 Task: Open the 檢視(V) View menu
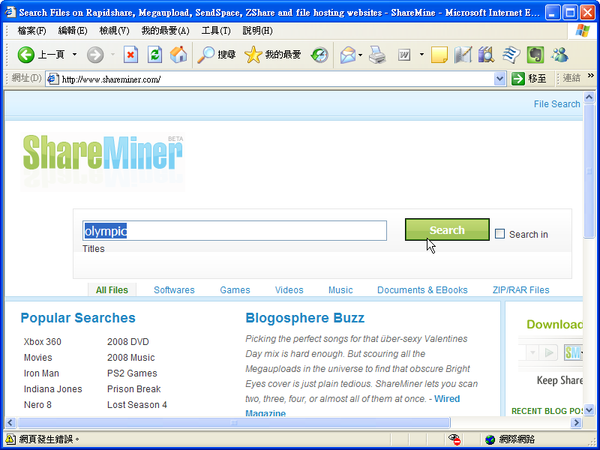pyautogui.click(x=114, y=31)
